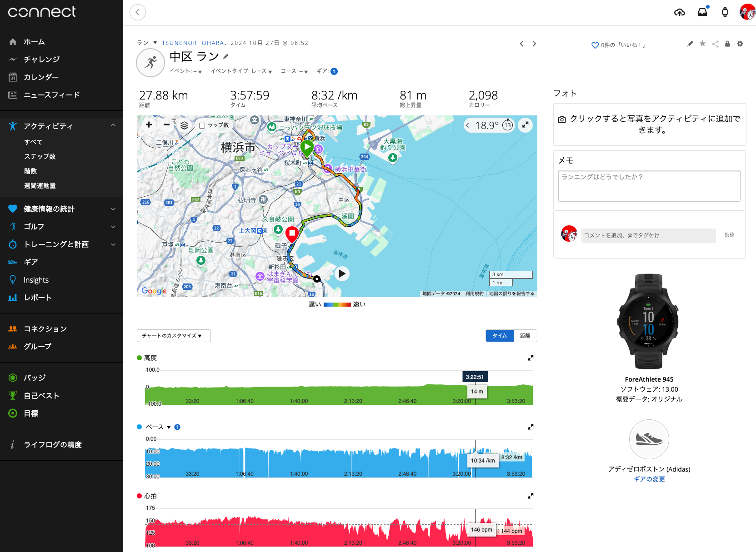Switch chart axis to 距離
756x552 pixels.
pyautogui.click(x=525, y=336)
